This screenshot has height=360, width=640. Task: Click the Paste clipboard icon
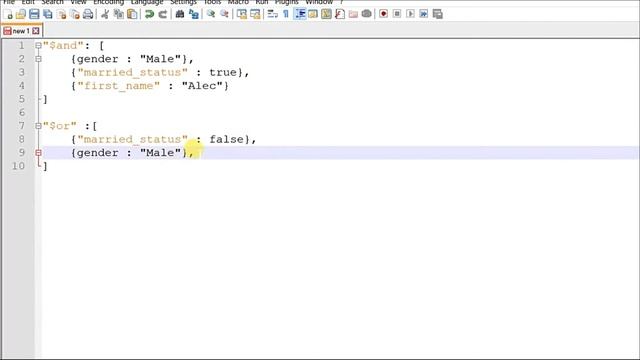(x=132, y=14)
